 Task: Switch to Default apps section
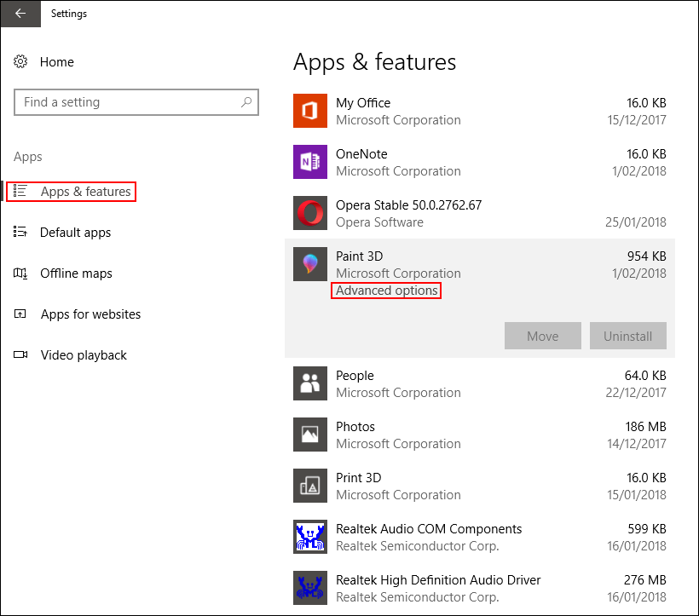coord(75,233)
